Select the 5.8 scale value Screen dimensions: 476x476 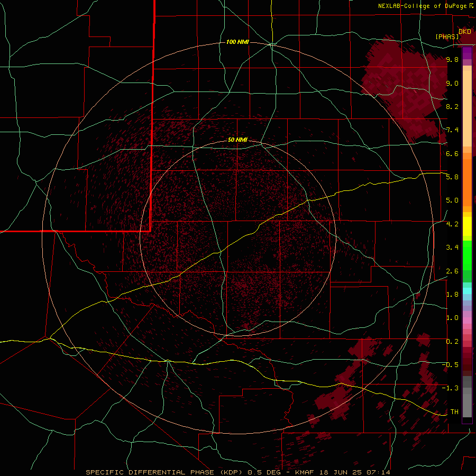tap(452, 177)
